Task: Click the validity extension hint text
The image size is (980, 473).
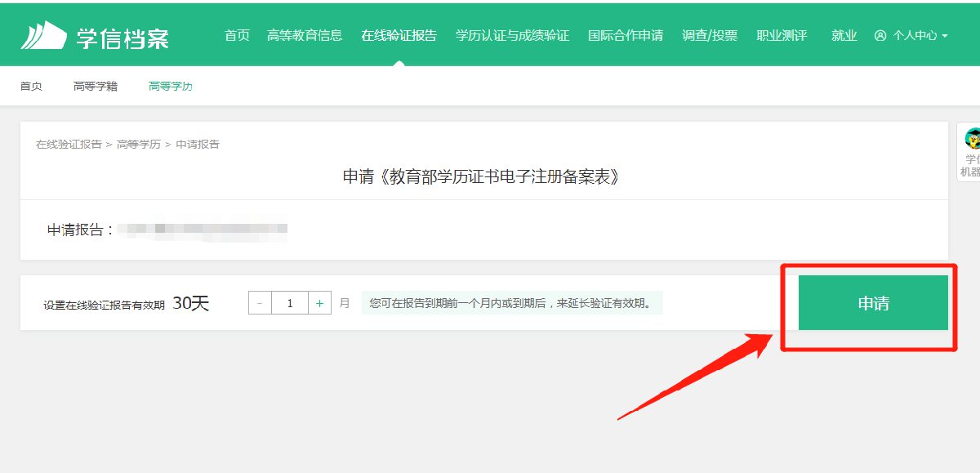Action: (x=511, y=303)
